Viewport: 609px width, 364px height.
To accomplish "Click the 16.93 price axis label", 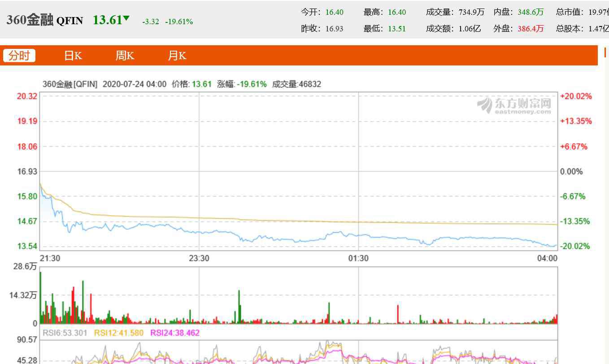I will (x=27, y=171).
